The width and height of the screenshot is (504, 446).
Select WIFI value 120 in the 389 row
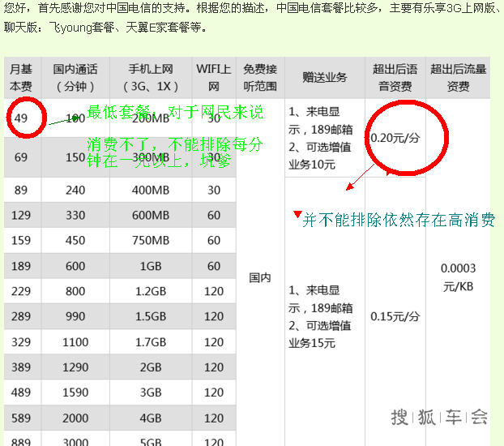pyautogui.click(x=214, y=367)
